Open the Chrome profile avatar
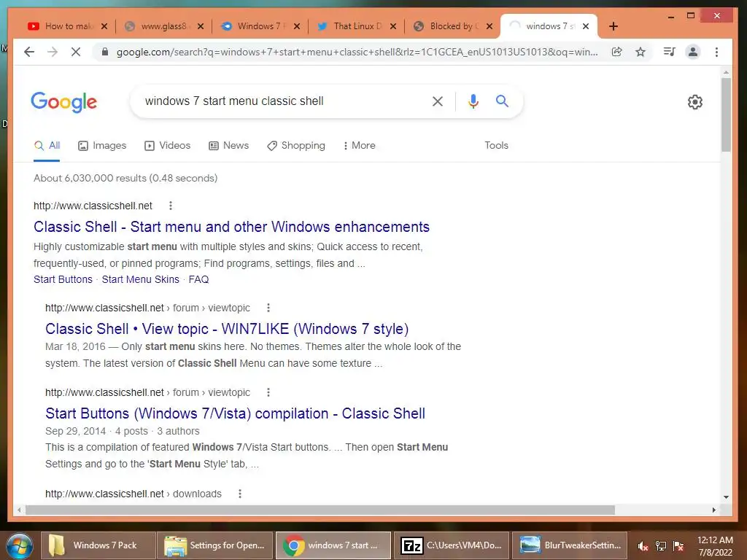 point(693,52)
